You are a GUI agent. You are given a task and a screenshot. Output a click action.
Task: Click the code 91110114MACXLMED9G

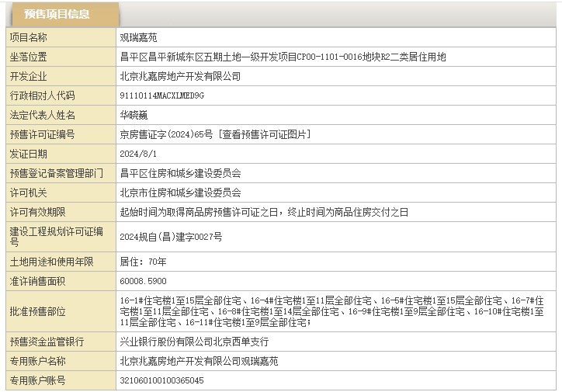161,95
